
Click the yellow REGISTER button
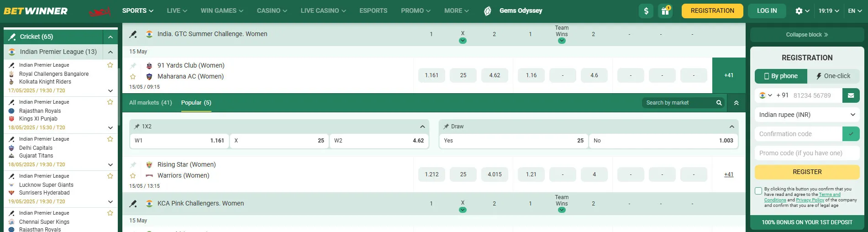(x=807, y=172)
